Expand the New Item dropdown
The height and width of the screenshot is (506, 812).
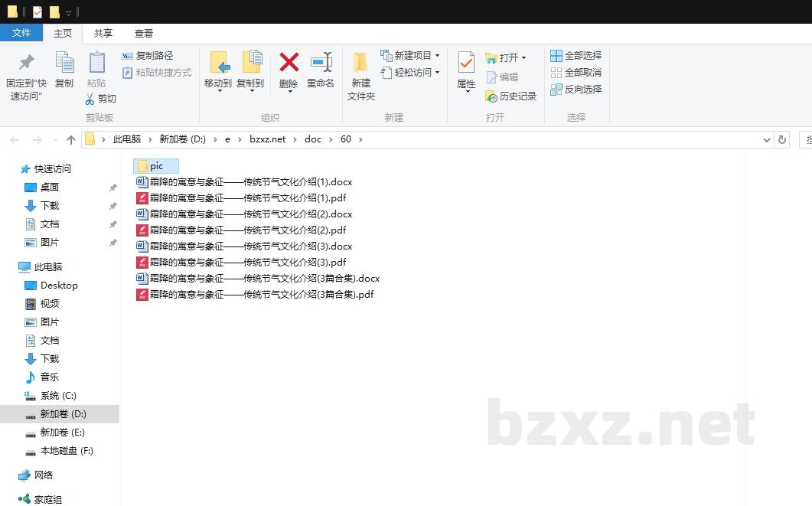437,56
